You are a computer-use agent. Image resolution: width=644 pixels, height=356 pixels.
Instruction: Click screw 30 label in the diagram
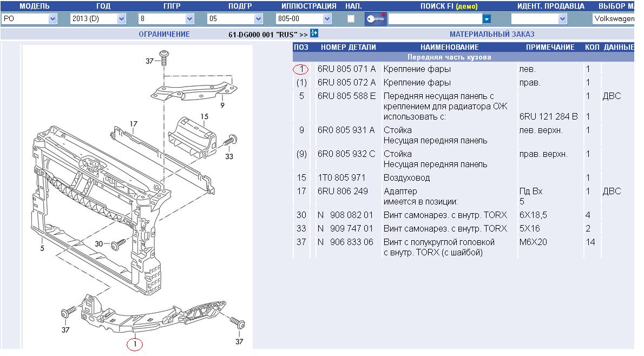tap(99, 243)
